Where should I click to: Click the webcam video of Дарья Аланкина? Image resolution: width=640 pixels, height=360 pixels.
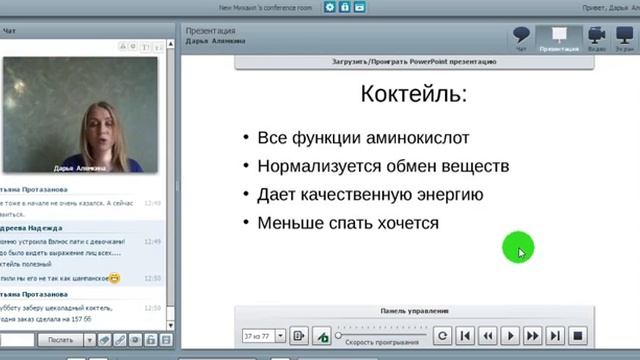pos(80,115)
